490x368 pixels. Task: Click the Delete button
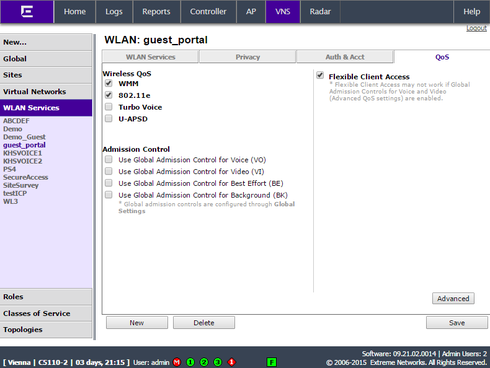tap(204, 323)
